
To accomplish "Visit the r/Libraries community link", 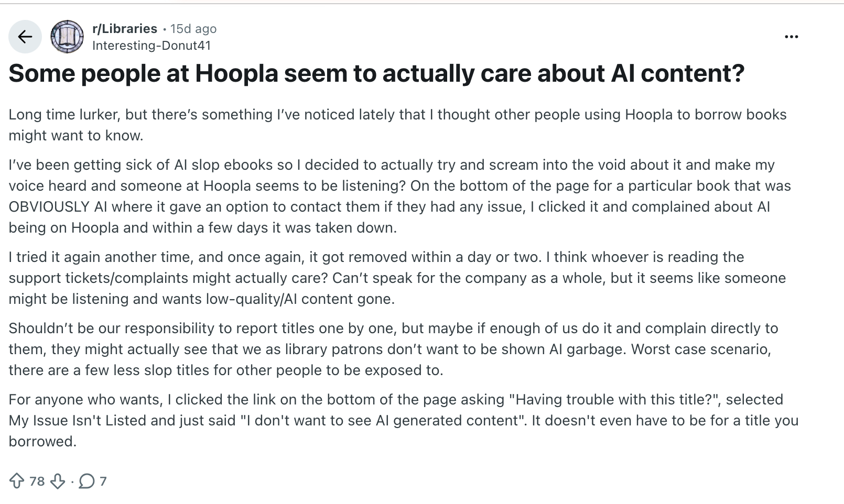I will 123,29.
